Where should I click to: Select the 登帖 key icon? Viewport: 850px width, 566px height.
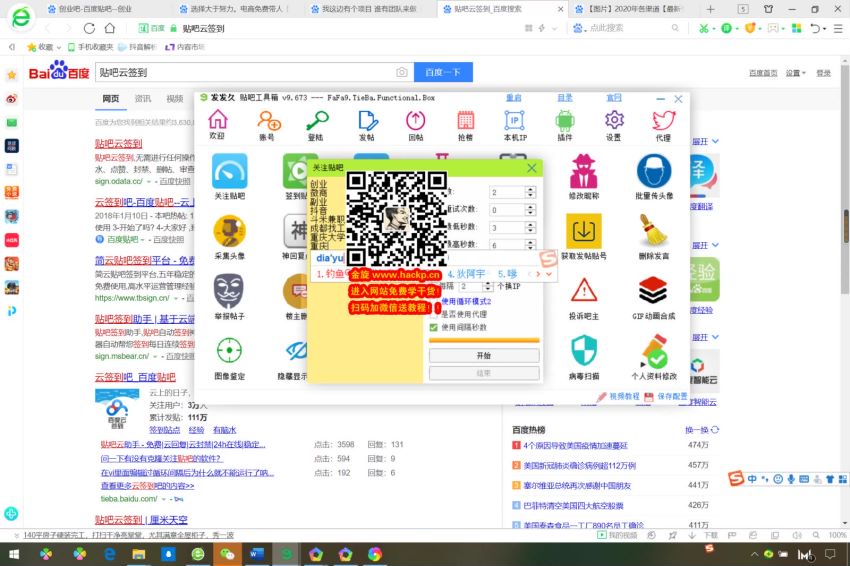[317, 125]
